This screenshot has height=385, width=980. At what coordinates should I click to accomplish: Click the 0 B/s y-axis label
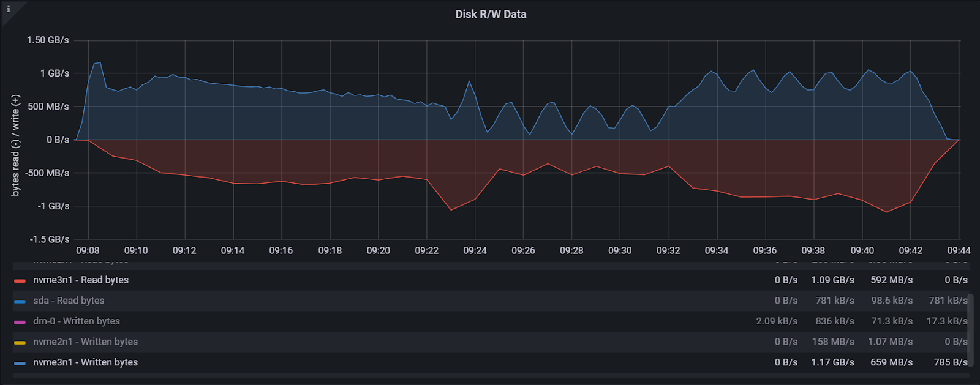click(58, 140)
